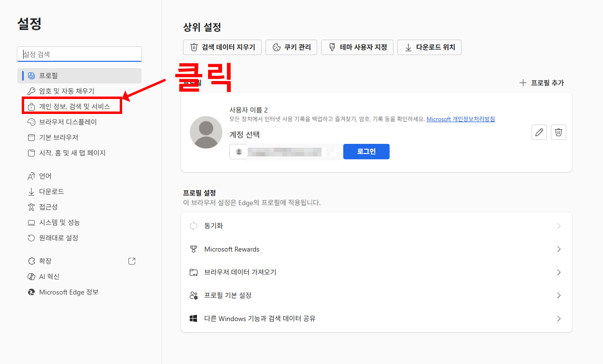Click the 프로필 추가 button text
Image resolution: width=603 pixels, height=364 pixels.
coord(547,83)
